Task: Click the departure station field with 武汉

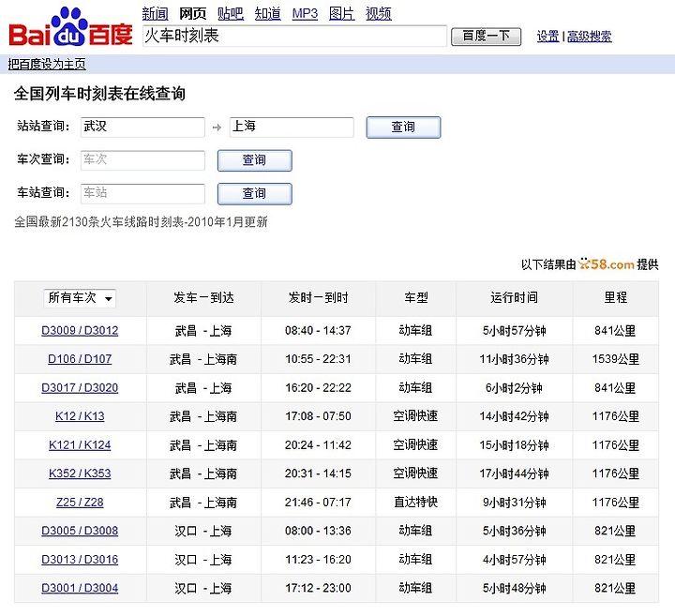Action: (142, 127)
